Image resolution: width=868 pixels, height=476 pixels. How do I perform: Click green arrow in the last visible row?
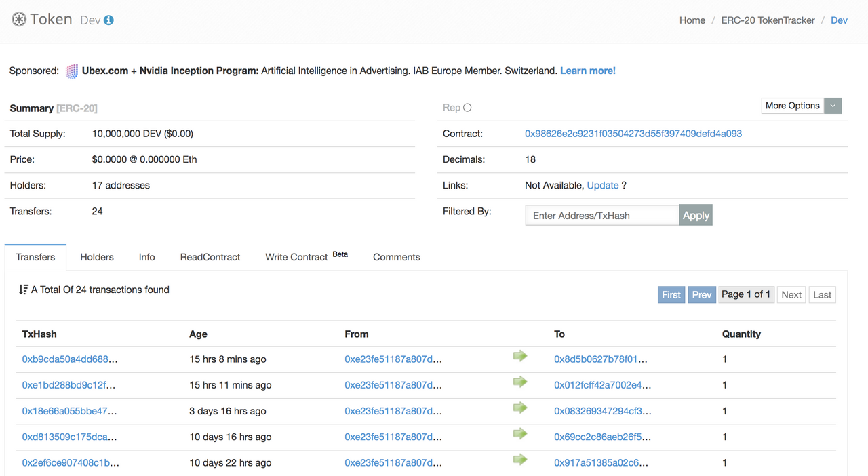click(520, 460)
